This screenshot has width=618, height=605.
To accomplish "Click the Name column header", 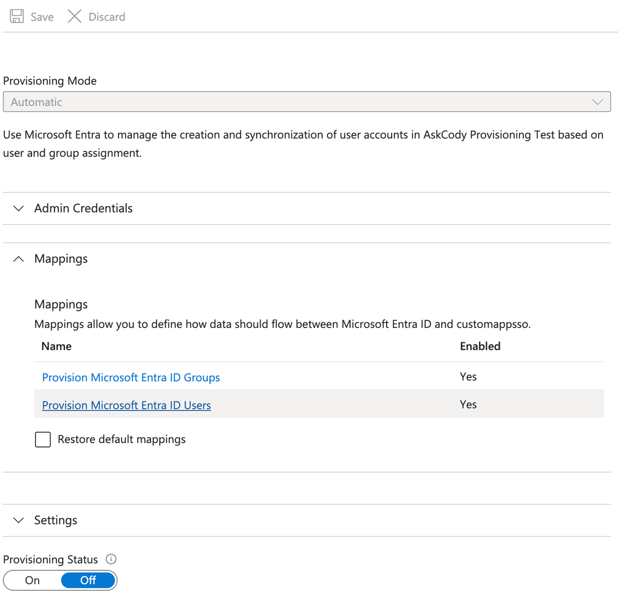I will [56, 346].
